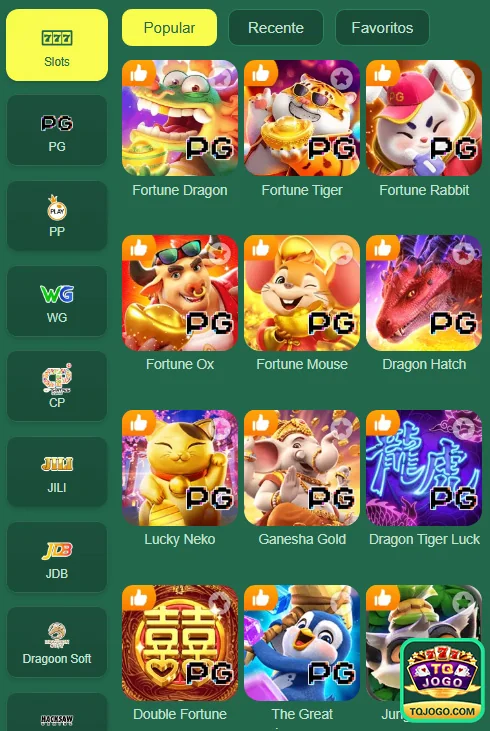Toggle favorite star on Fortune Tiger
This screenshot has height=731, width=490.
click(x=343, y=78)
